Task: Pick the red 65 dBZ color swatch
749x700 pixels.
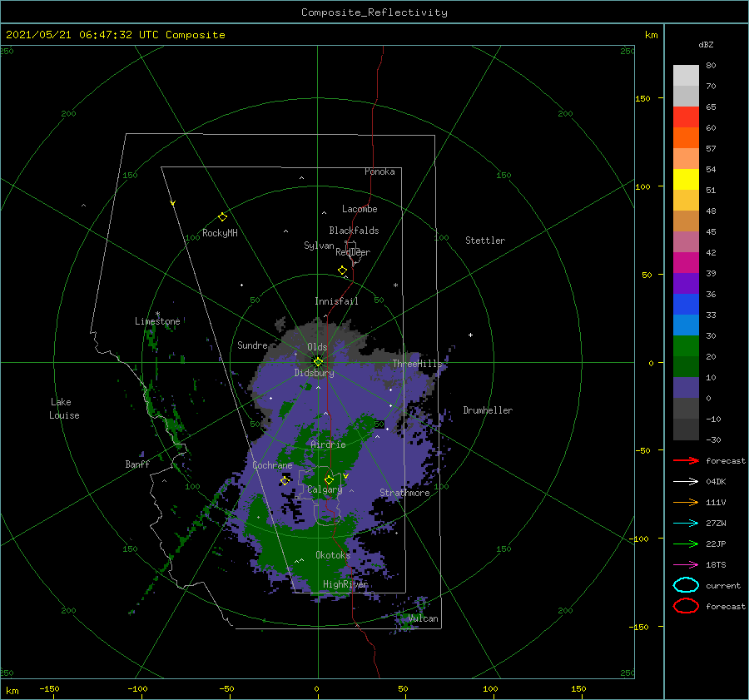Action: [x=686, y=117]
